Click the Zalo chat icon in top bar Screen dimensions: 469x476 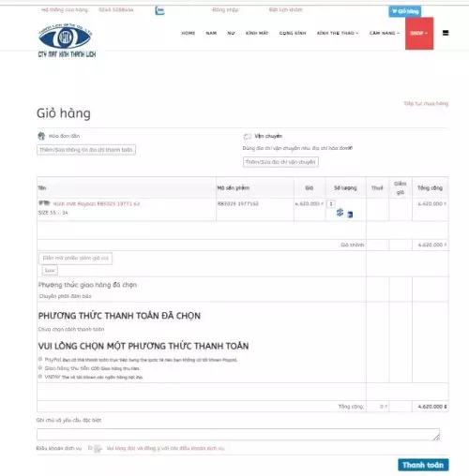[159, 10]
